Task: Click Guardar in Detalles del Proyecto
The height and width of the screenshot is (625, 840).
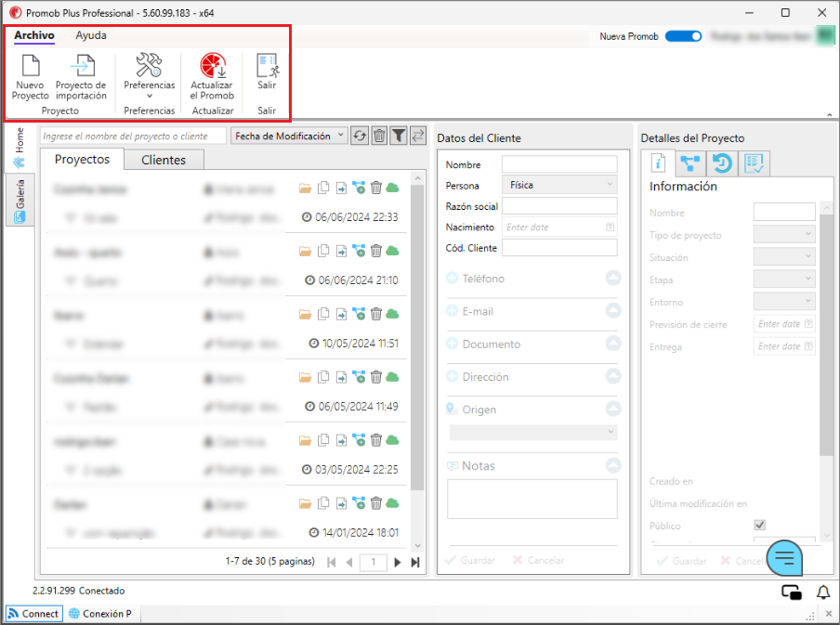Action: coord(682,561)
